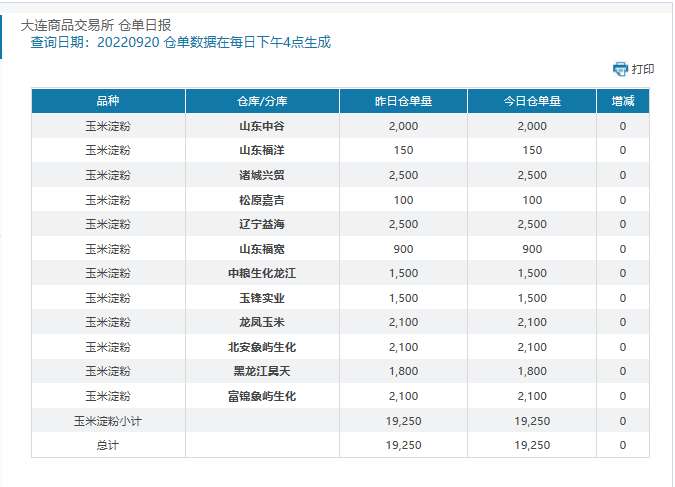Image resolution: width=675 pixels, height=487 pixels.
Task: Select the 诸城兴贸 warehouse cell
Action: pyautogui.click(x=262, y=175)
